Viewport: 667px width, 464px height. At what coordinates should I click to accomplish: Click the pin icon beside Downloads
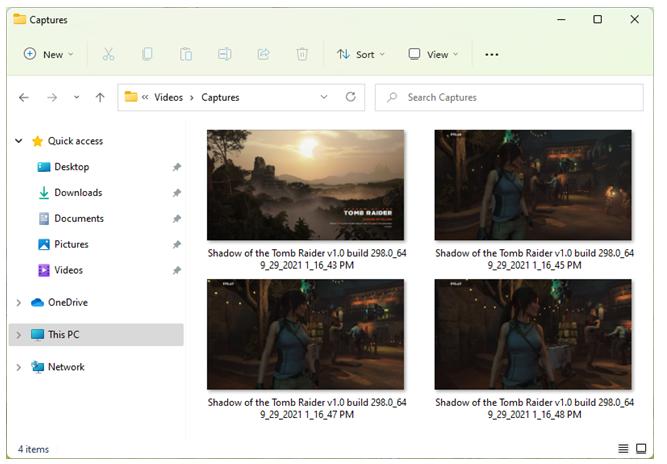pyautogui.click(x=177, y=193)
